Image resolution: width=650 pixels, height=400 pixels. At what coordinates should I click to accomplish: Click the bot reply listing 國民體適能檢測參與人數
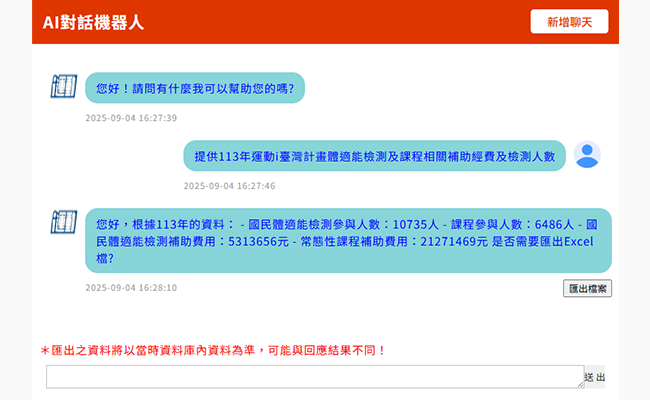[x=348, y=240]
